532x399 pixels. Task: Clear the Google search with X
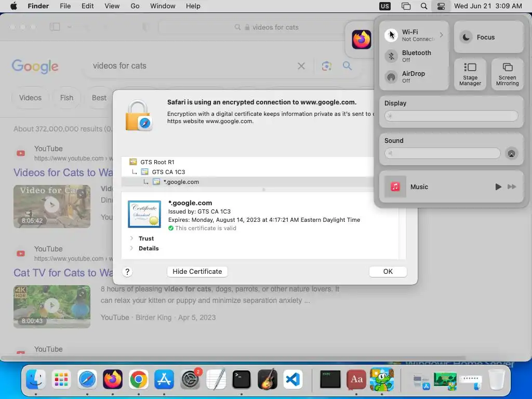pos(301,66)
